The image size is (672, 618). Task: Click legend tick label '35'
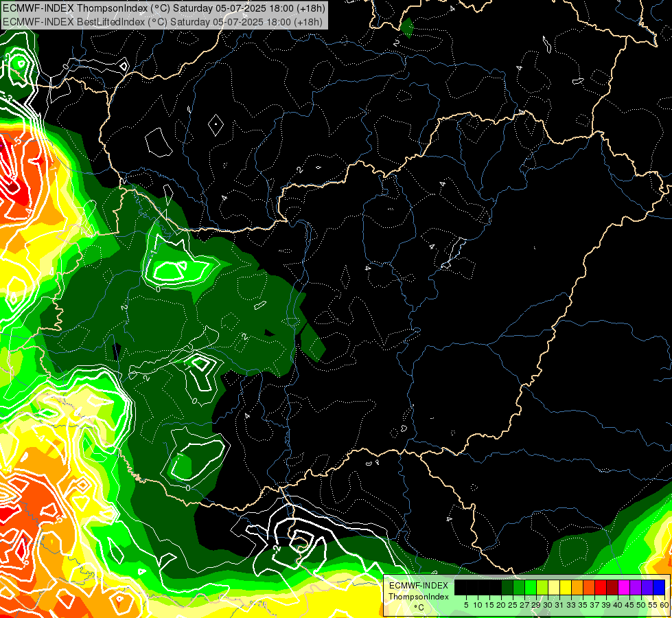[583, 605]
